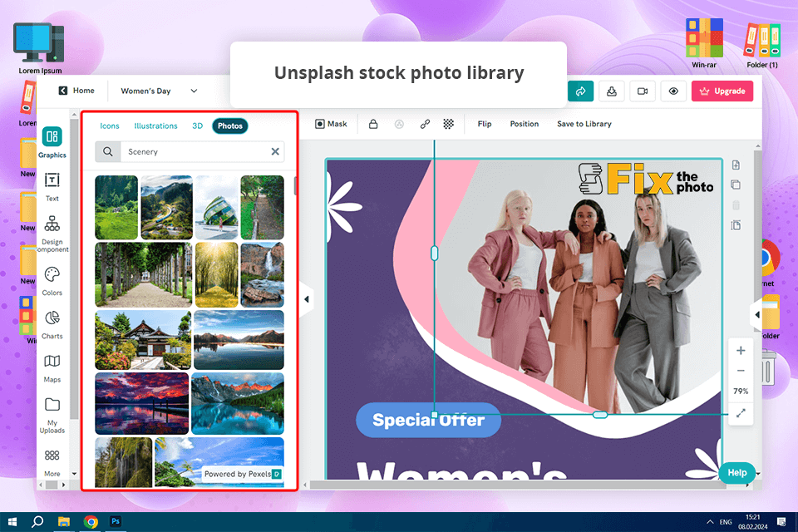Image resolution: width=798 pixels, height=532 pixels.
Task: Open the Win-rar desktop icon
Action: 704,43
